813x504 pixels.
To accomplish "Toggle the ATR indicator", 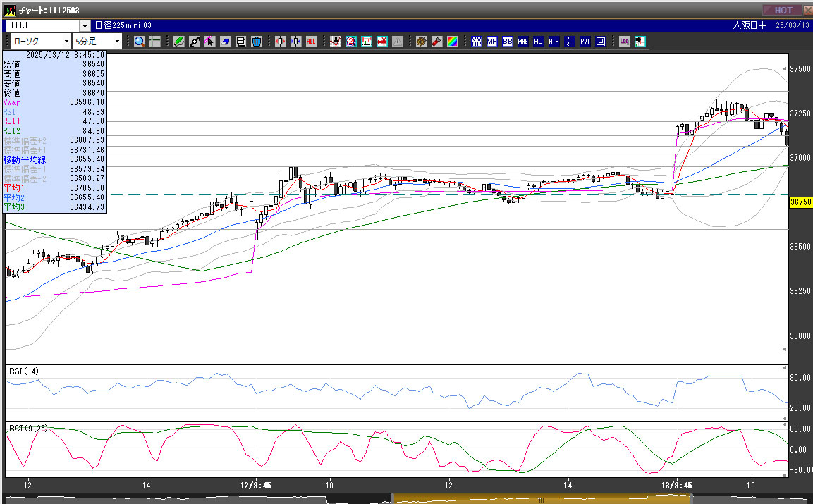I will tap(554, 42).
